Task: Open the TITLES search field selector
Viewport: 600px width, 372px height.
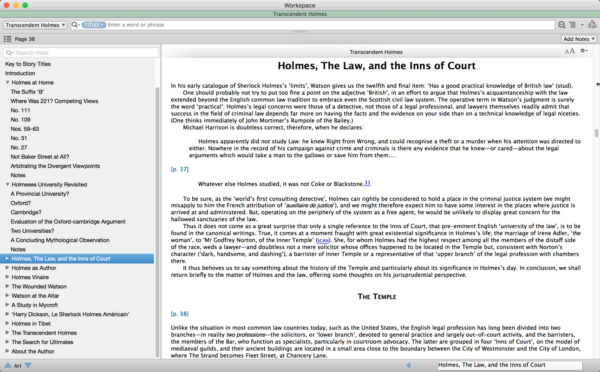Action: click(94, 25)
